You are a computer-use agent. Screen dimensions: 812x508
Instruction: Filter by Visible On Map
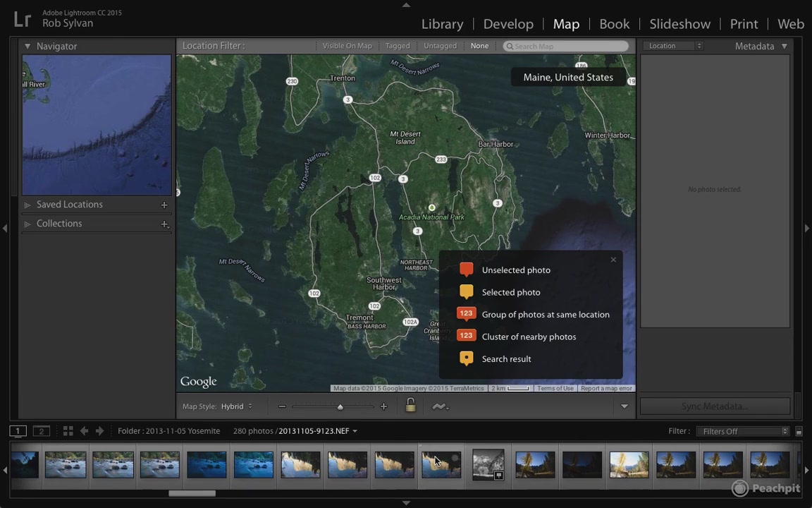tap(347, 46)
